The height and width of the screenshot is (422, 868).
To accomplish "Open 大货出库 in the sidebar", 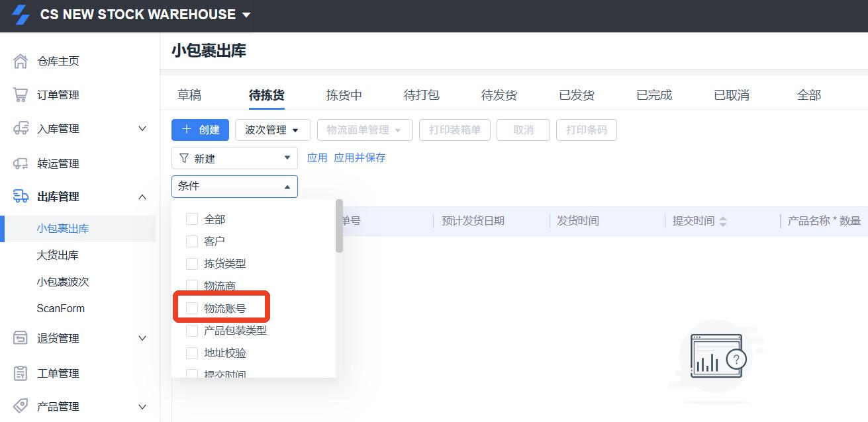I will 58,255.
